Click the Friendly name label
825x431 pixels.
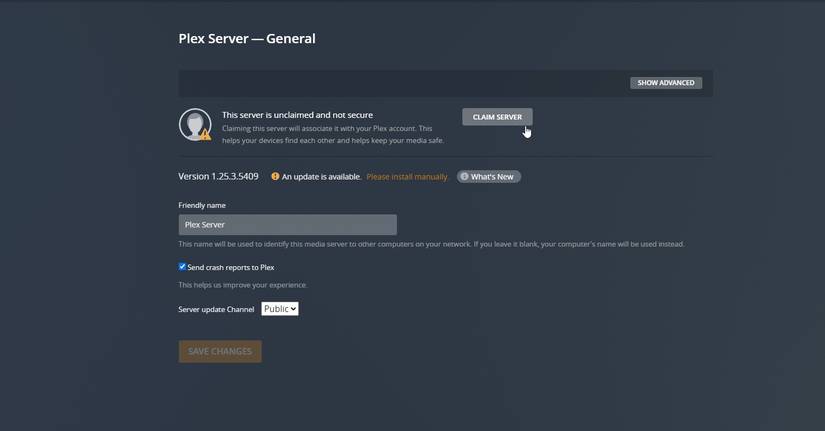[x=202, y=205]
